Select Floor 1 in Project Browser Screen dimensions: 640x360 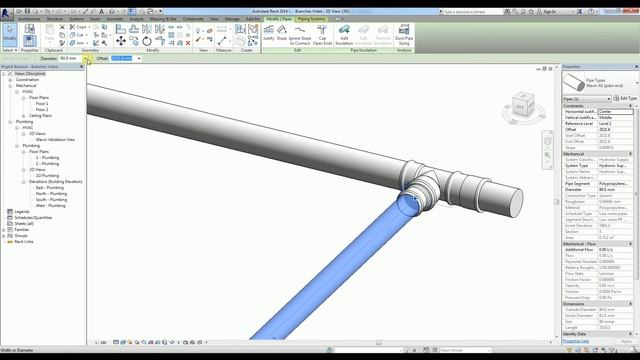point(42,104)
